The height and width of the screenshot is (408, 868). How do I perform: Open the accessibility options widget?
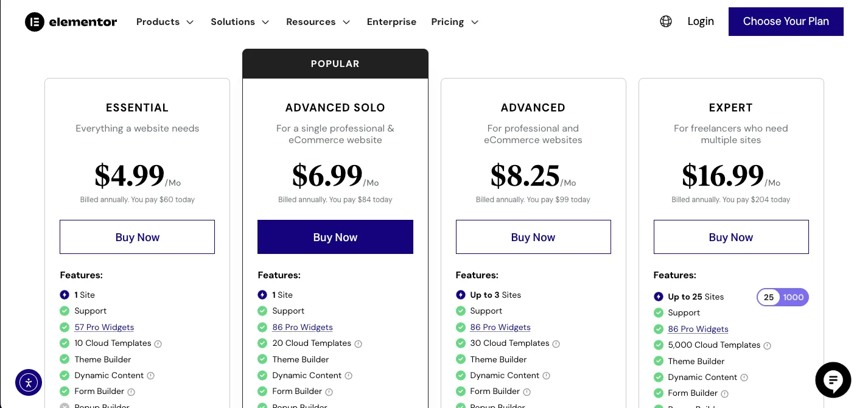point(29,382)
